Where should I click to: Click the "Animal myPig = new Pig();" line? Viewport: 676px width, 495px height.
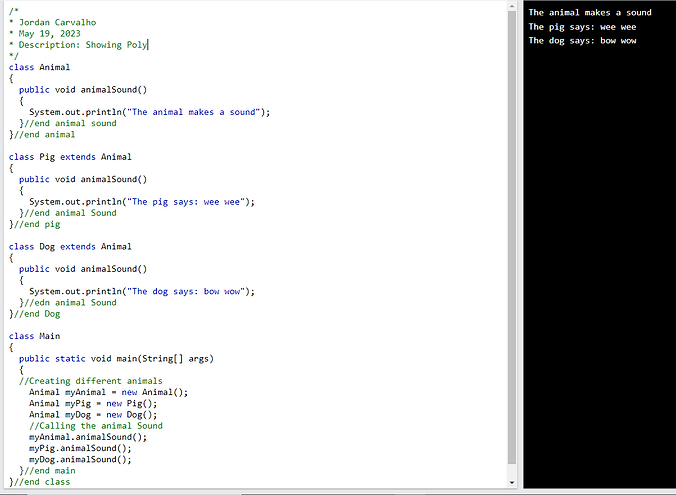point(93,404)
